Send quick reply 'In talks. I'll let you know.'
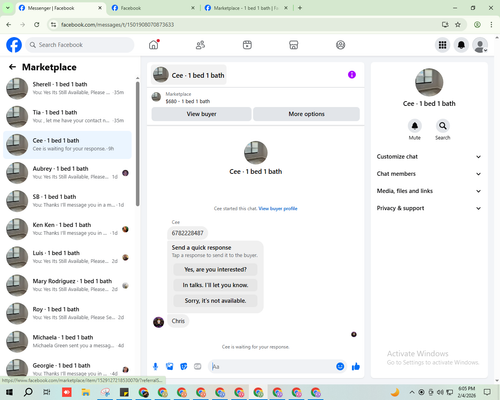Screen dimensions: 500x400 215,285
